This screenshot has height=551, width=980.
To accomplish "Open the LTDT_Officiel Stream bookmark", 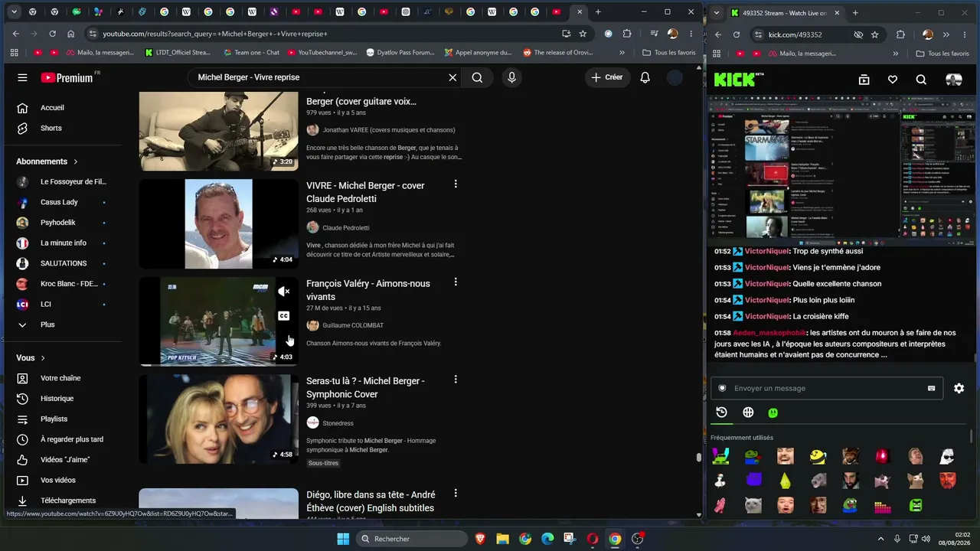I will (178, 53).
